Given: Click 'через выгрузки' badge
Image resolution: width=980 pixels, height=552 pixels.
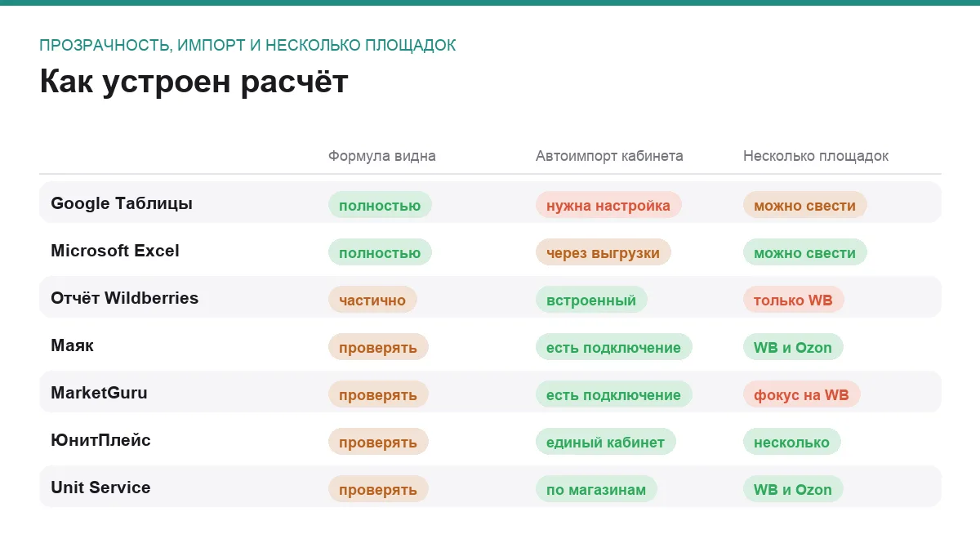Looking at the screenshot, I should click(x=604, y=252).
